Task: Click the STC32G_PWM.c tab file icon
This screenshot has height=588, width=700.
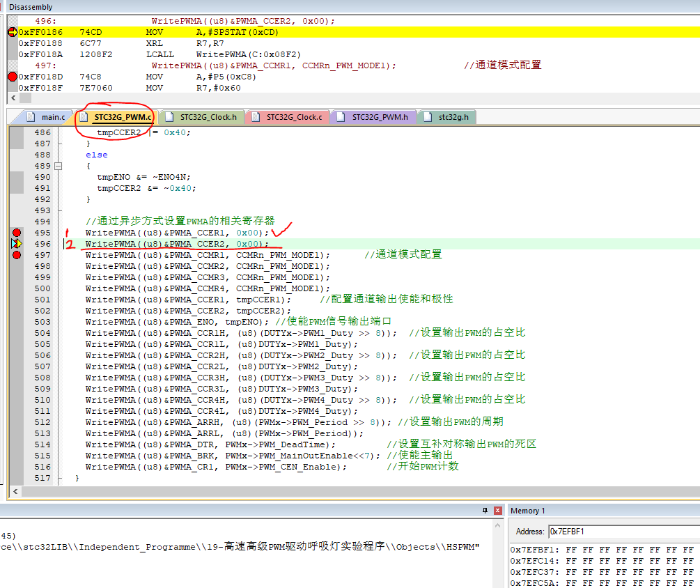Action: tap(84, 117)
